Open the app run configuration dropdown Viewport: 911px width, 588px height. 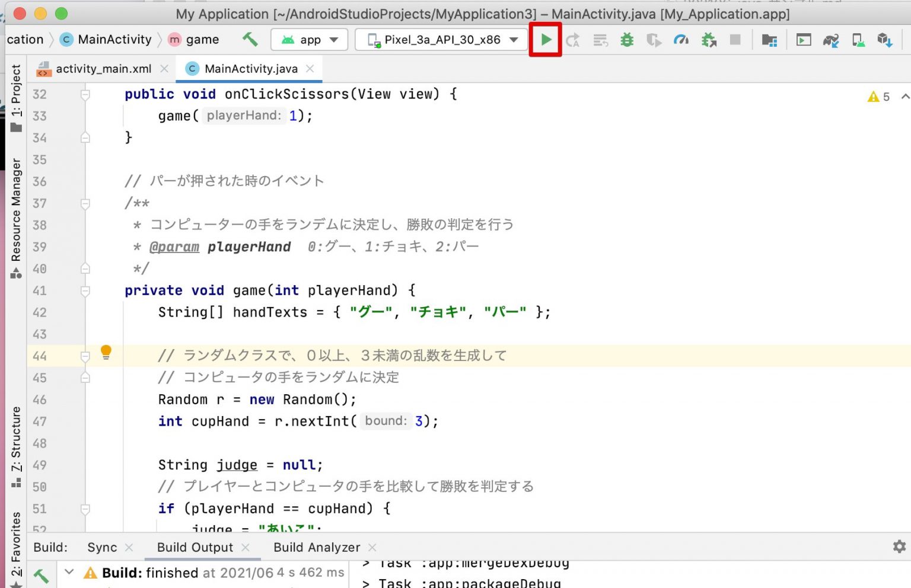310,40
